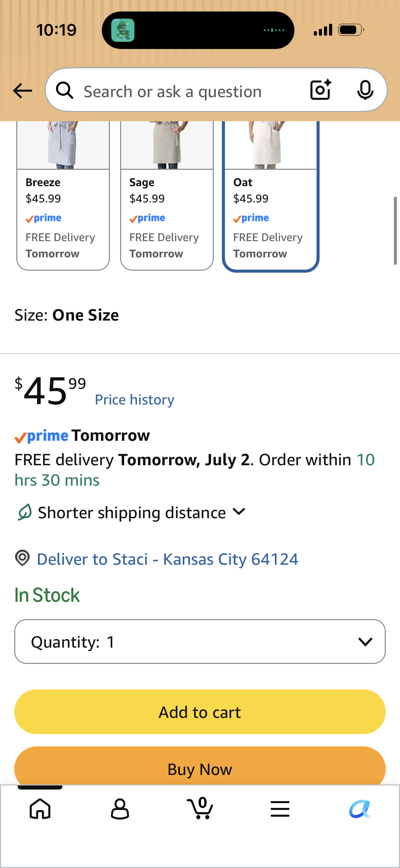Open camera lens search icon
This screenshot has height=868, width=400.
click(321, 90)
